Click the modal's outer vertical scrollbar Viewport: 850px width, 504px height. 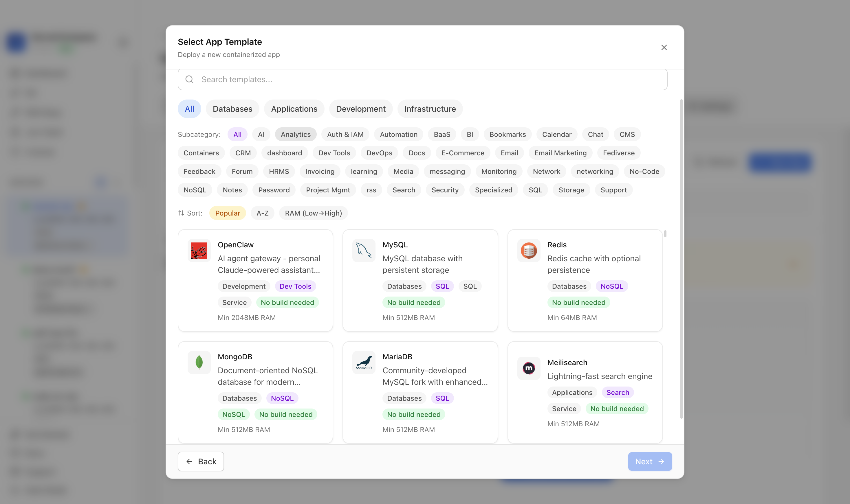(x=681, y=259)
